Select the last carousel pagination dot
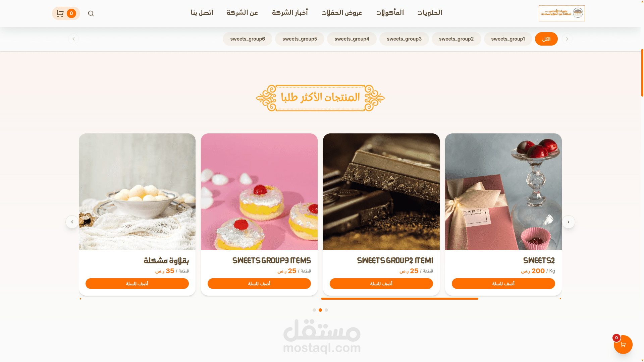This screenshot has width=644, height=362. [326, 310]
